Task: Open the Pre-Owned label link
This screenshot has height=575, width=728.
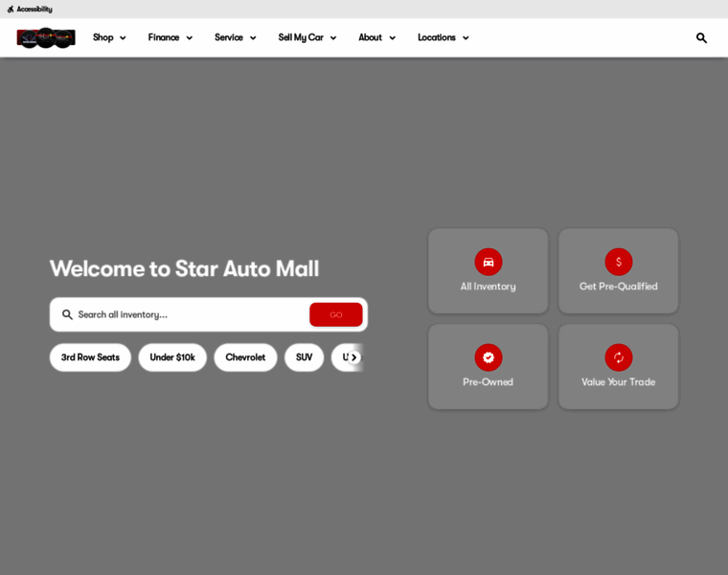Action: pyautogui.click(x=488, y=382)
